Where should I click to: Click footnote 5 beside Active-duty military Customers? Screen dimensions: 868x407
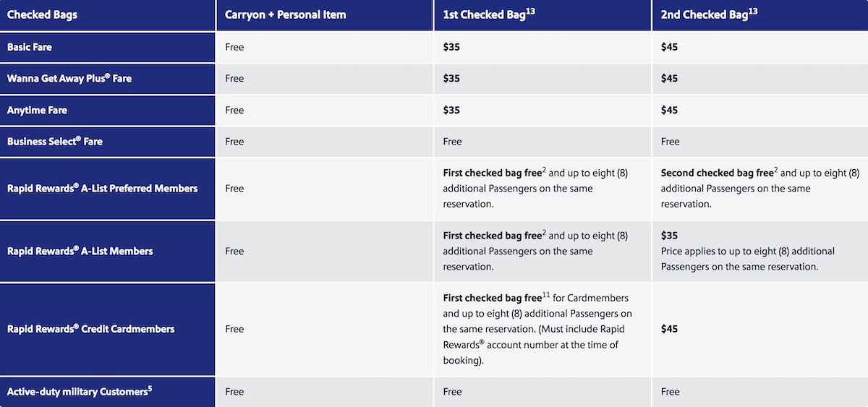(150, 388)
